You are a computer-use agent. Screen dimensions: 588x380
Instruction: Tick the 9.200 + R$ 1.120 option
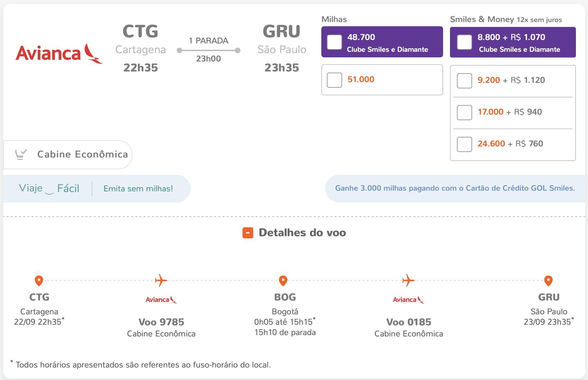click(465, 81)
